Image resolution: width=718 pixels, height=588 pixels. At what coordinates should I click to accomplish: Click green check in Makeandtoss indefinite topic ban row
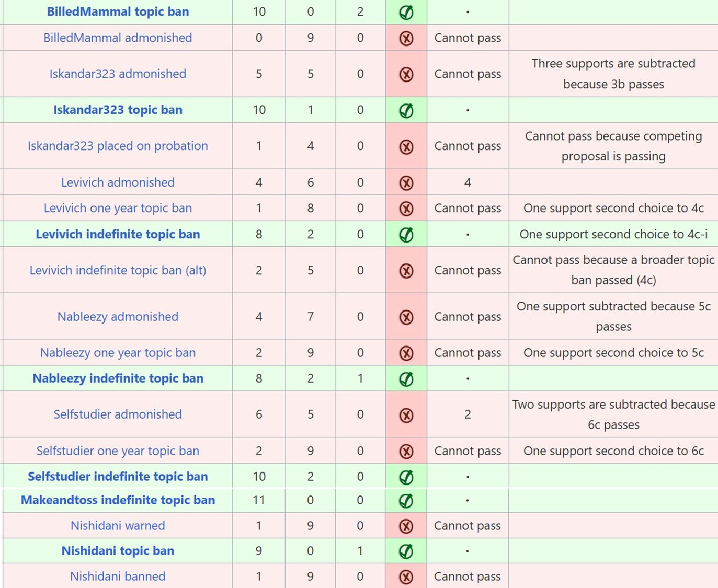(406, 501)
